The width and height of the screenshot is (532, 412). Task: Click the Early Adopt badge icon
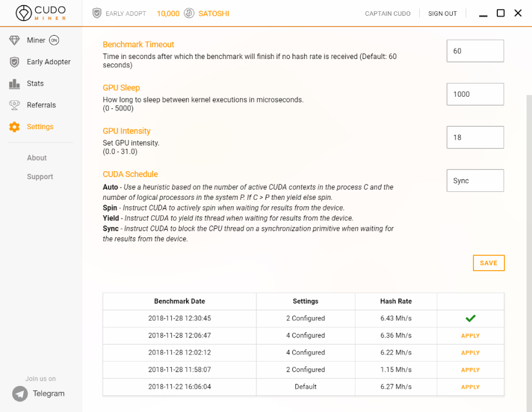[x=97, y=13]
